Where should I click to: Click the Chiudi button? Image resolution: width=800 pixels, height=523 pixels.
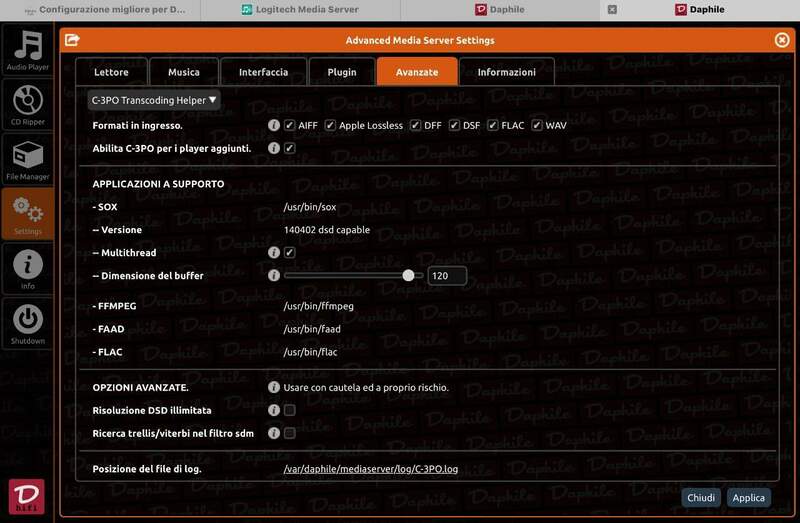[700, 497]
